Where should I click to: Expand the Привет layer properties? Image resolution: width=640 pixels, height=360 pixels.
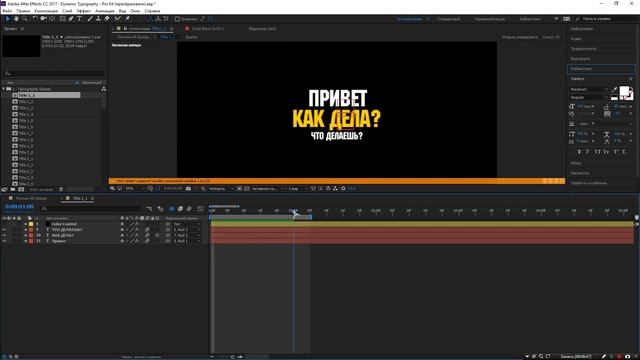point(26,241)
